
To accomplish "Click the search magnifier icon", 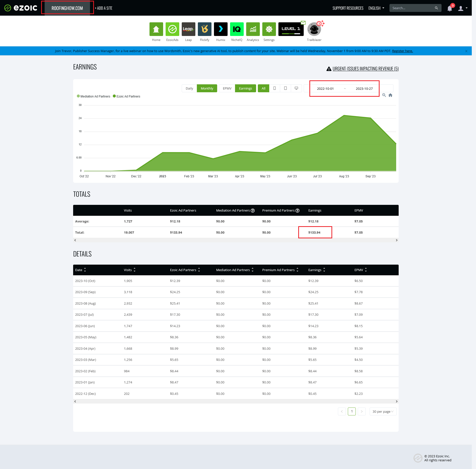I will (436, 8).
